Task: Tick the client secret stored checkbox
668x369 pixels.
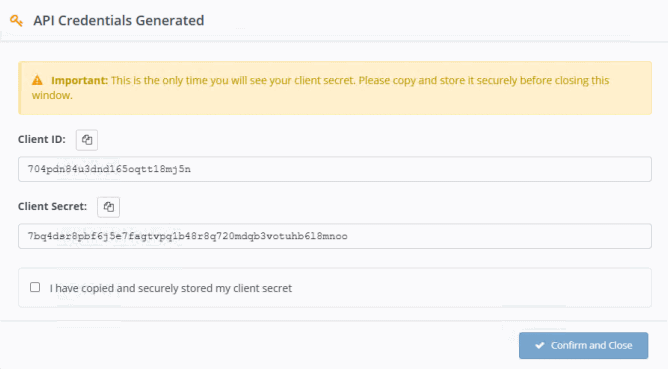Action: (35, 287)
